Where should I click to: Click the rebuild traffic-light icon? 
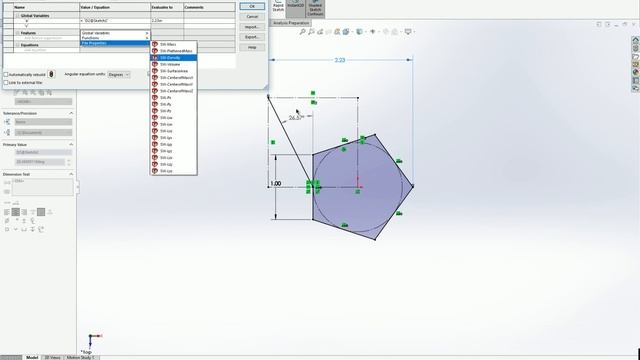pos(51,74)
